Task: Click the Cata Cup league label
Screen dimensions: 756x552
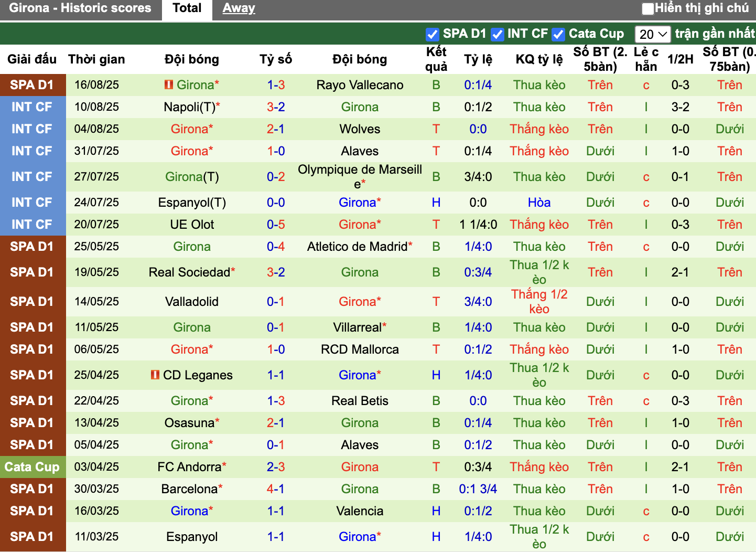Action: 32,467
